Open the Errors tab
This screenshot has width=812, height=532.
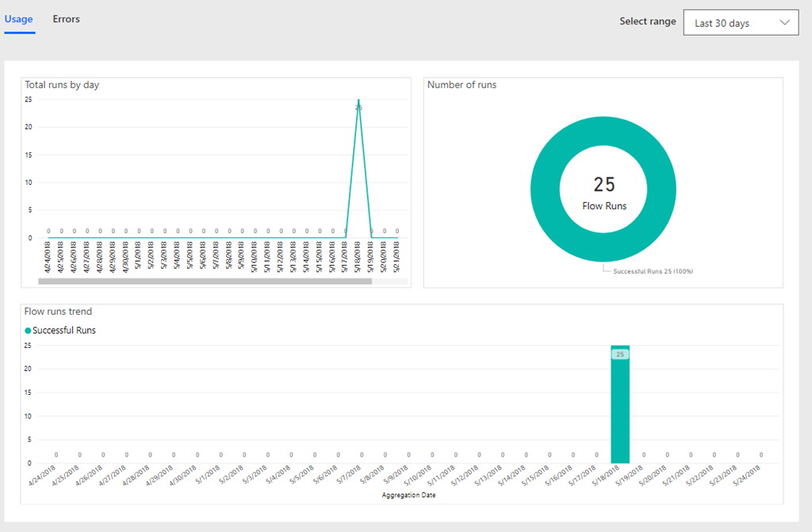pos(66,19)
